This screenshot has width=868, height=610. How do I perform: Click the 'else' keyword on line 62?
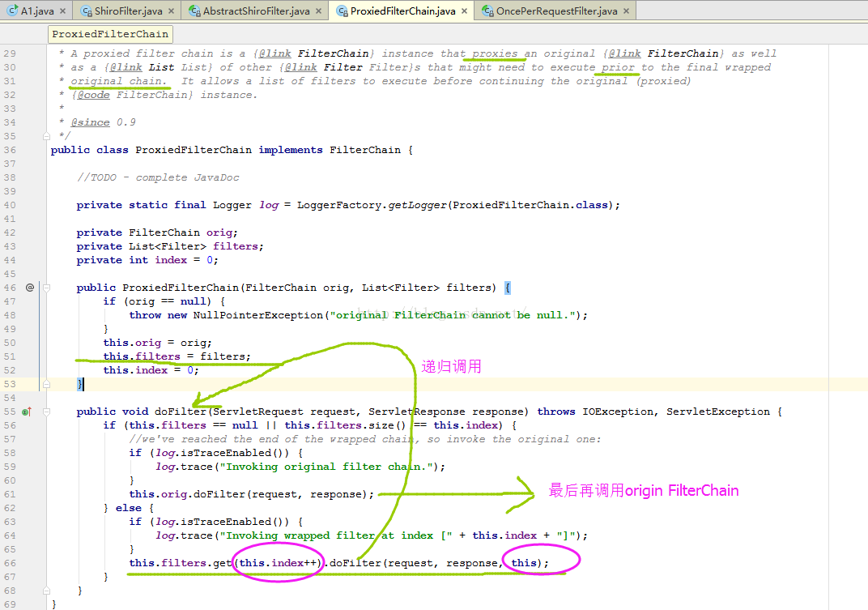click(129, 508)
